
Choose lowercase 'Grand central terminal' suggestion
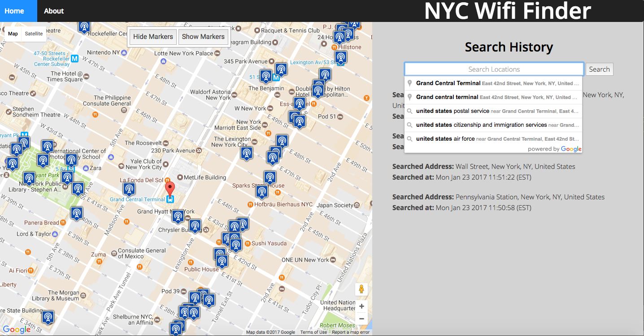(x=493, y=97)
